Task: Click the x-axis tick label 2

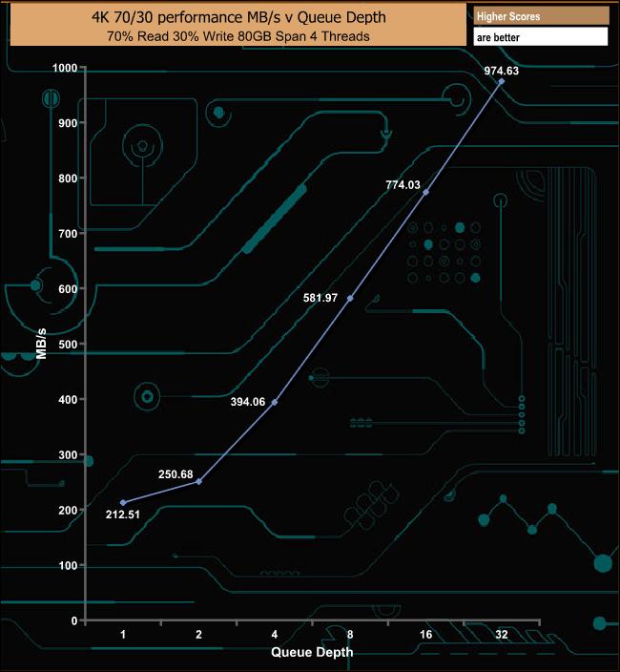Action: pos(198,634)
